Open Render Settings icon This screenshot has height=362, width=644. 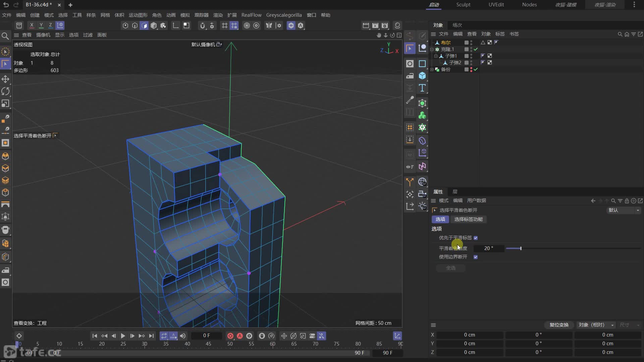click(385, 25)
